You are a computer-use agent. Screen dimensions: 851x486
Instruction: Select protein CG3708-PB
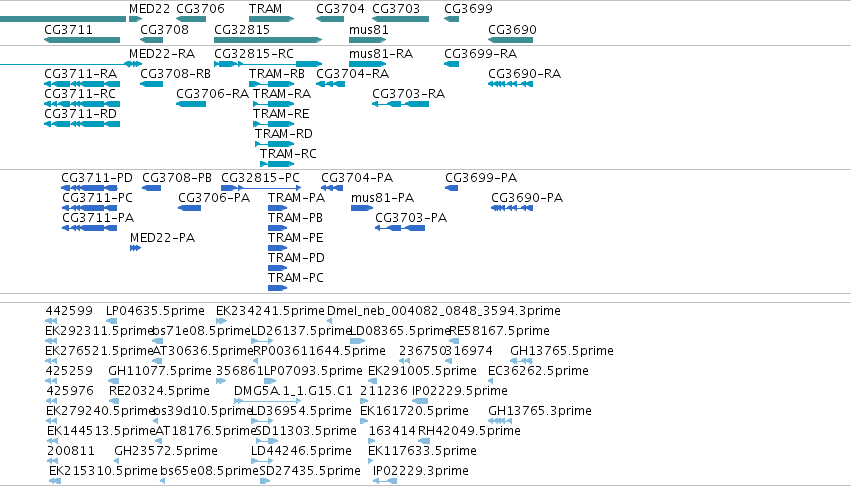click(x=177, y=178)
